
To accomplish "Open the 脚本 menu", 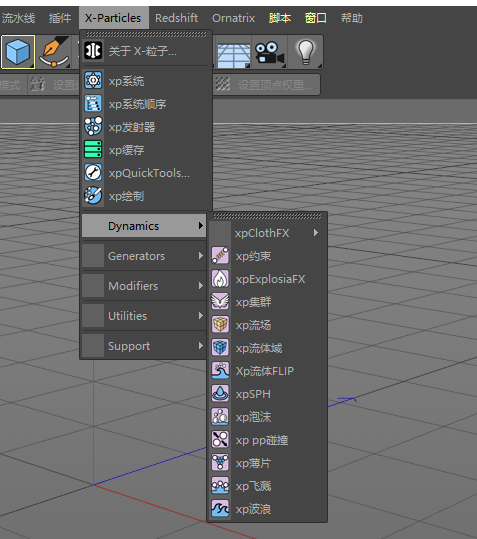I will [x=280, y=18].
